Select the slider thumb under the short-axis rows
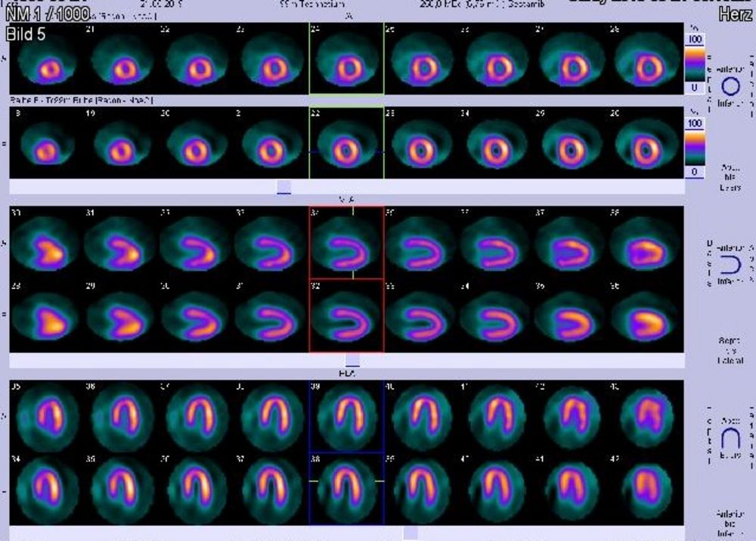 (x=284, y=187)
